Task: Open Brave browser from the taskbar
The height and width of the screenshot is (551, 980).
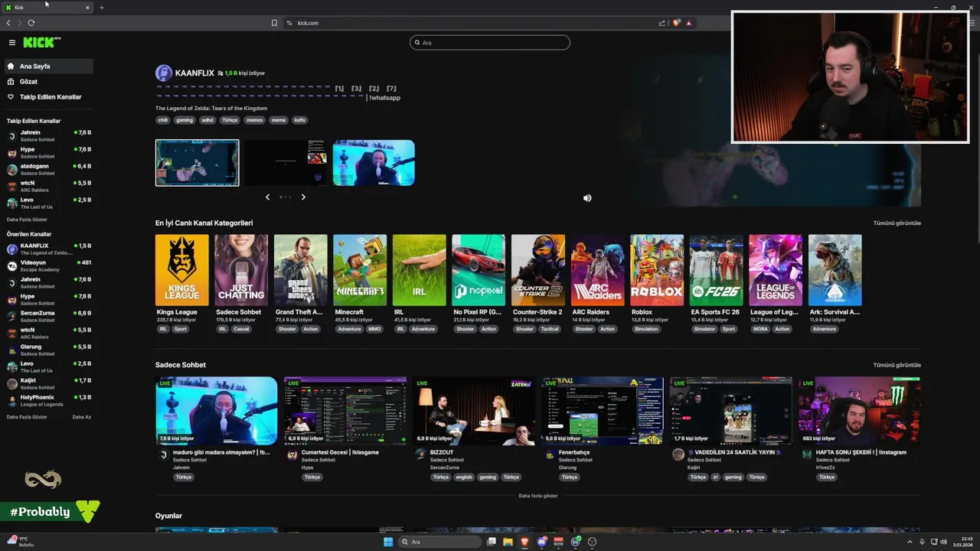Action: [524, 542]
